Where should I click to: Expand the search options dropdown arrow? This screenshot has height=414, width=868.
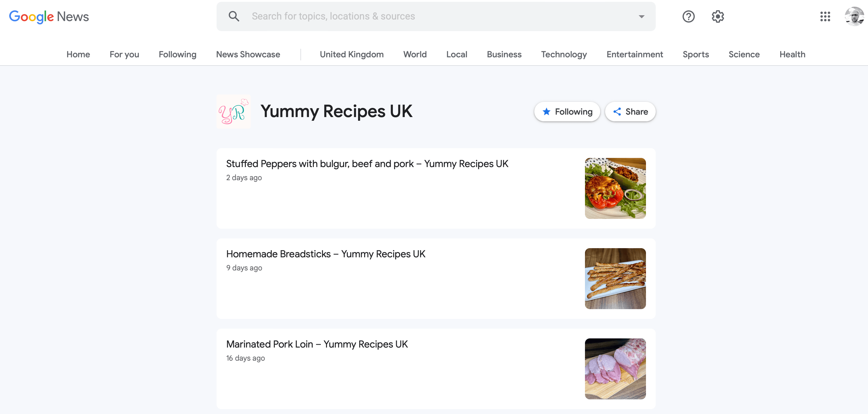tap(641, 16)
